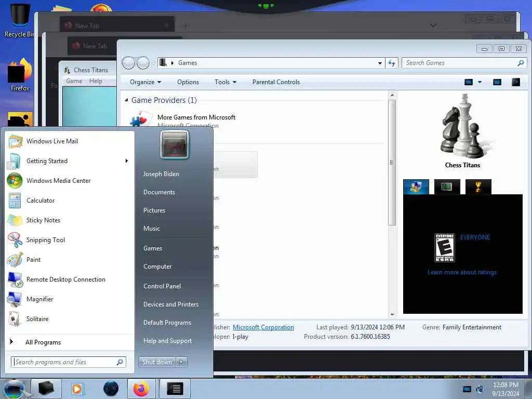Open the Recycle Bin desktop icon
This screenshot has height=399, width=532.
[20, 20]
